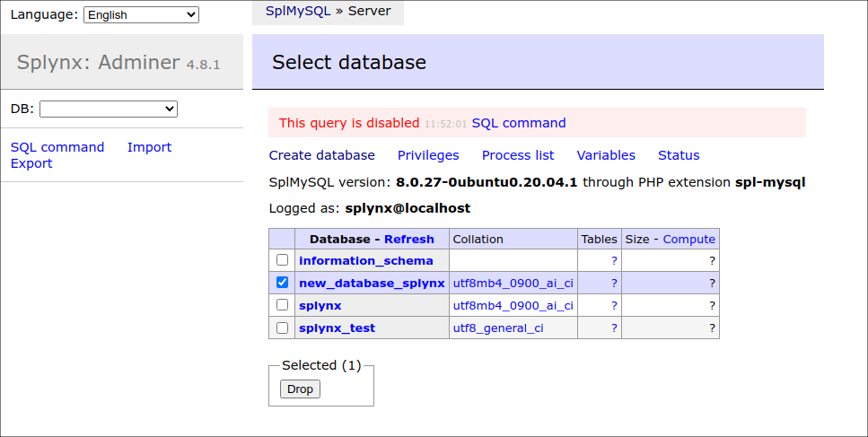The width and height of the screenshot is (868, 437).
Task: Open the Create database link
Action: point(321,155)
